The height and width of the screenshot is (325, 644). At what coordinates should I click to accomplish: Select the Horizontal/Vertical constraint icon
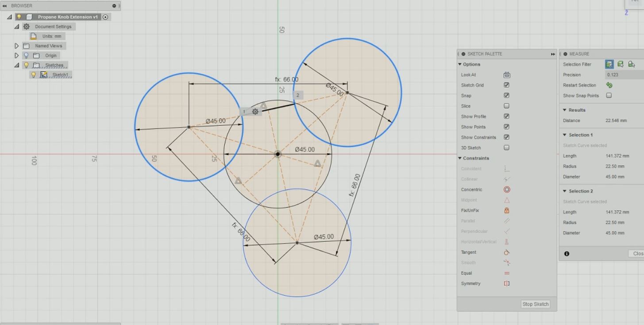[x=507, y=242]
